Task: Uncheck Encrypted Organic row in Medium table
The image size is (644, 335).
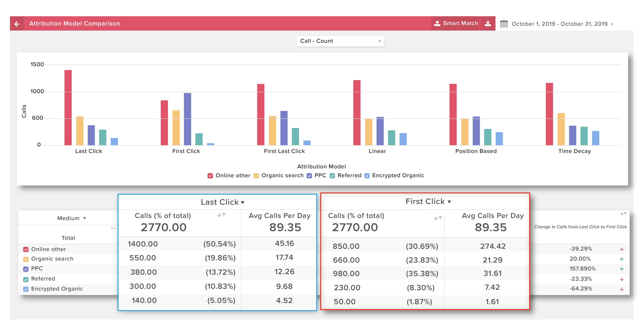Action: [x=26, y=289]
